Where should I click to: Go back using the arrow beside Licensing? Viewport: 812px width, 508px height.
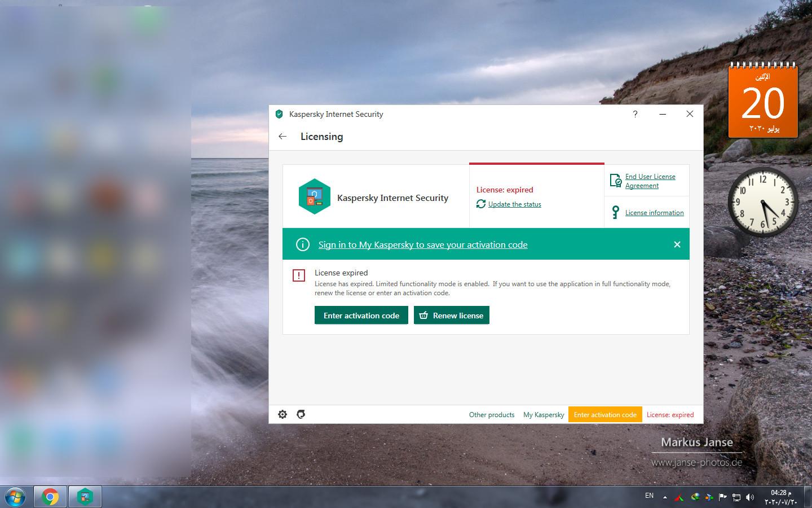pyautogui.click(x=283, y=136)
